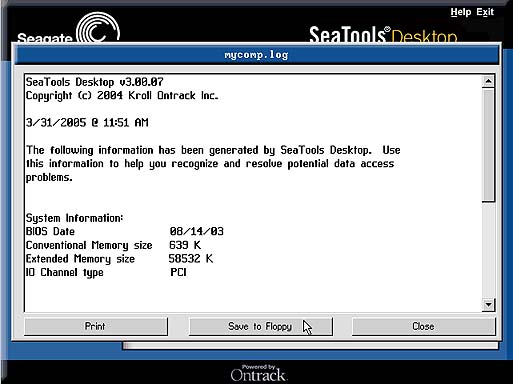This screenshot has width=513, height=384.
Task: Click the Print button
Action: (96, 326)
